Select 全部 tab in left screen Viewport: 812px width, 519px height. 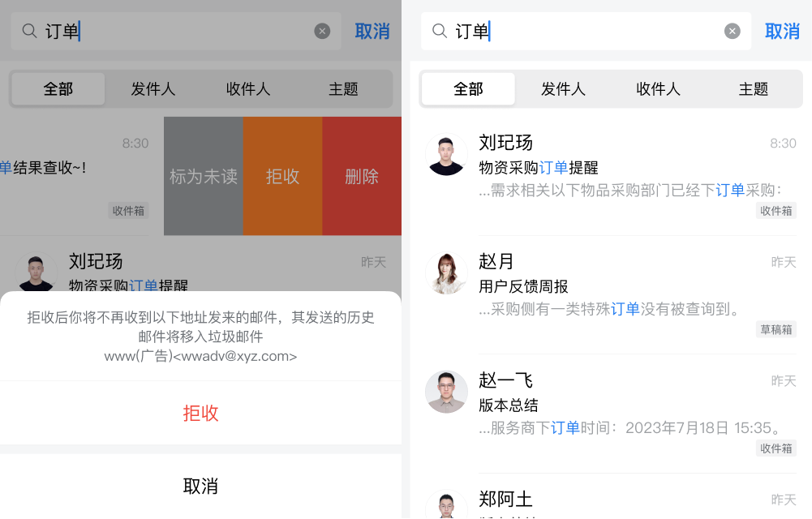(x=58, y=89)
